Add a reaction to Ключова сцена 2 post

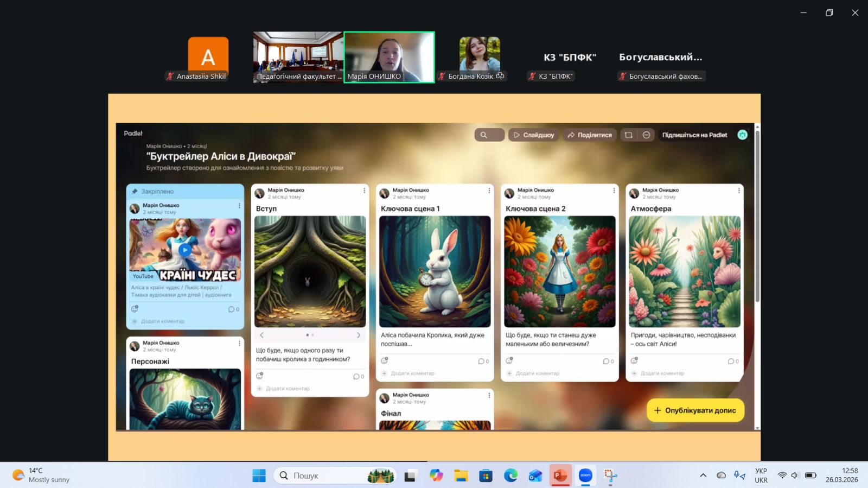click(509, 360)
